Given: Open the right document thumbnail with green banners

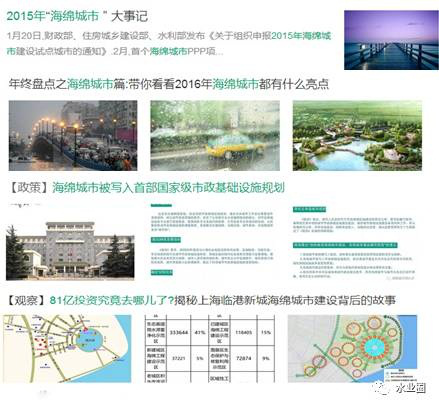Looking at the screenshot, I should (x=354, y=242).
